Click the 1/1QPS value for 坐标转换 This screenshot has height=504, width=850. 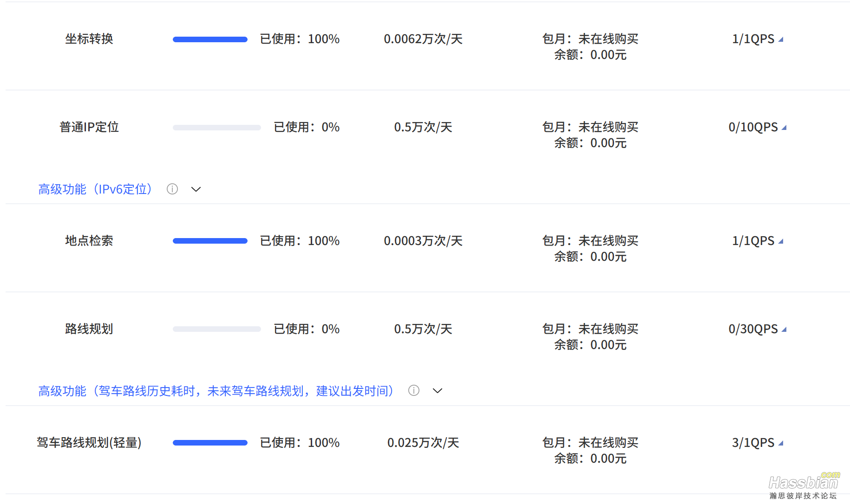[x=753, y=39]
